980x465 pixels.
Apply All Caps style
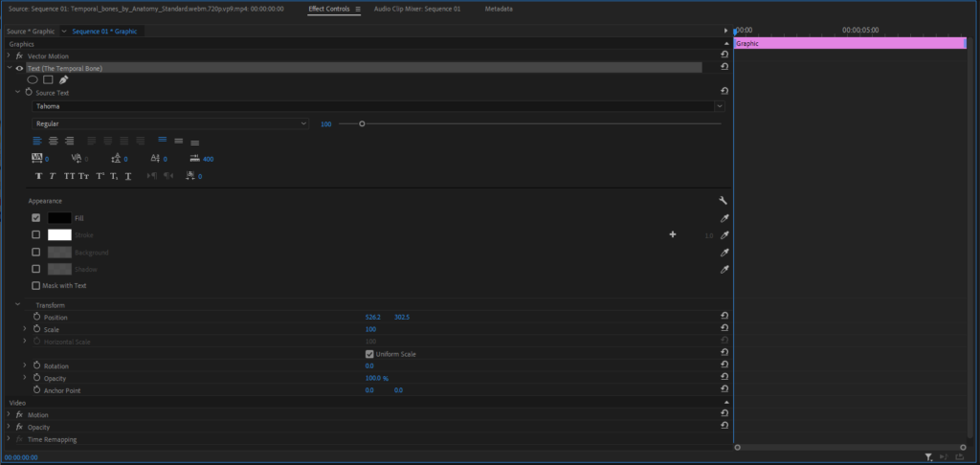click(69, 176)
